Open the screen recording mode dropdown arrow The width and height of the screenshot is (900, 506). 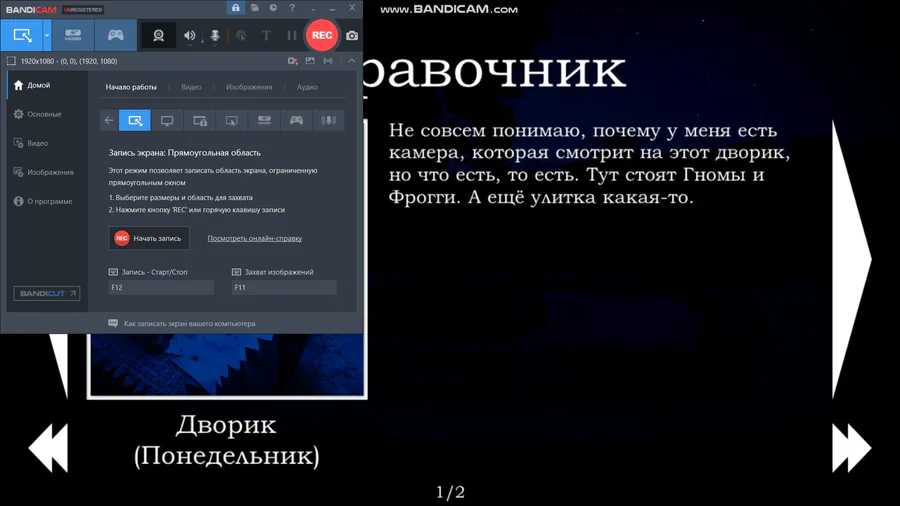tap(46, 35)
